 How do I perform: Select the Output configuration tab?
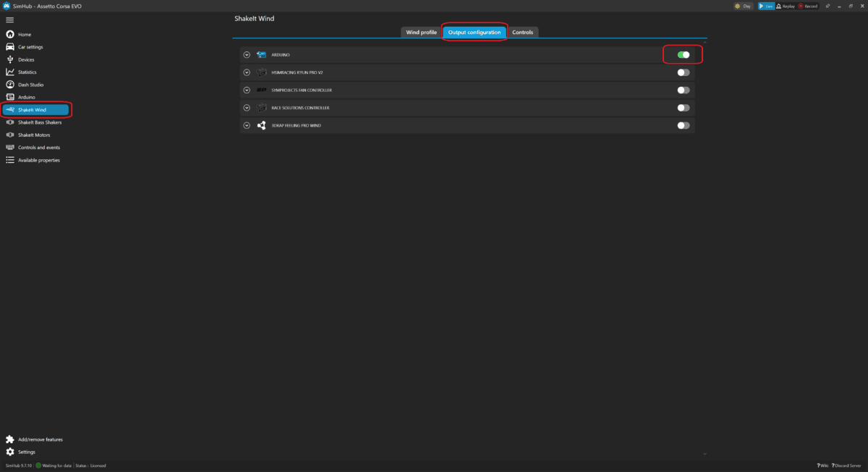pyautogui.click(x=474, y=33)
